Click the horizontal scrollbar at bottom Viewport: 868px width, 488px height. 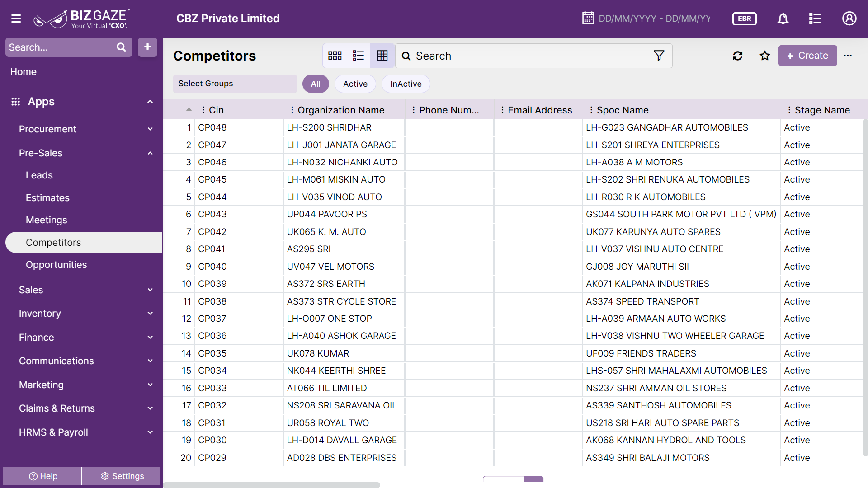click(271, 485)
